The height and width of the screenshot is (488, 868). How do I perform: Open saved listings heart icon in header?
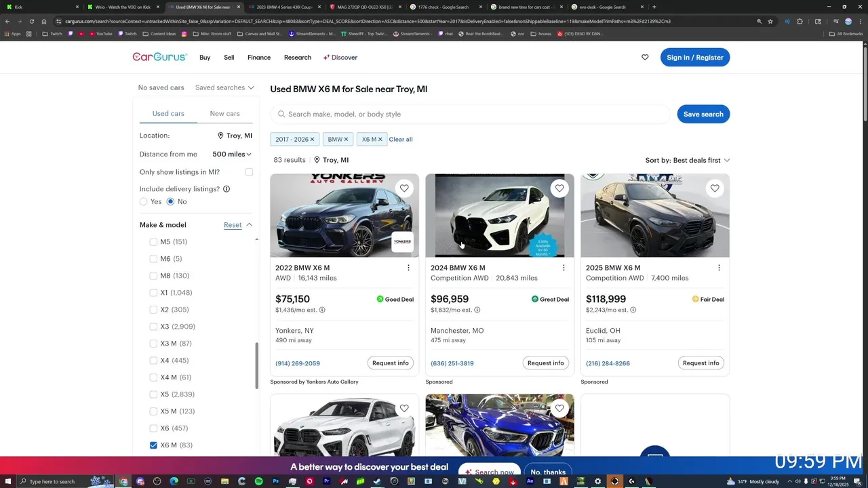tap(645, 58)
